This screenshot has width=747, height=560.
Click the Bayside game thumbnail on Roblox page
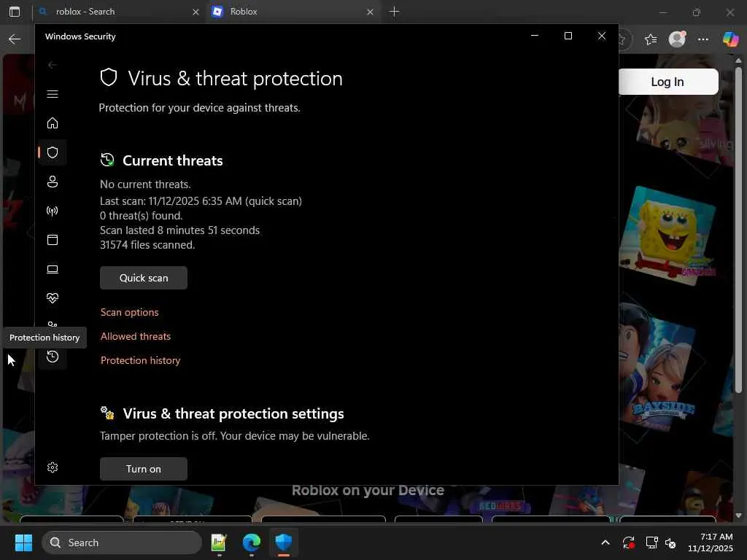659,370
